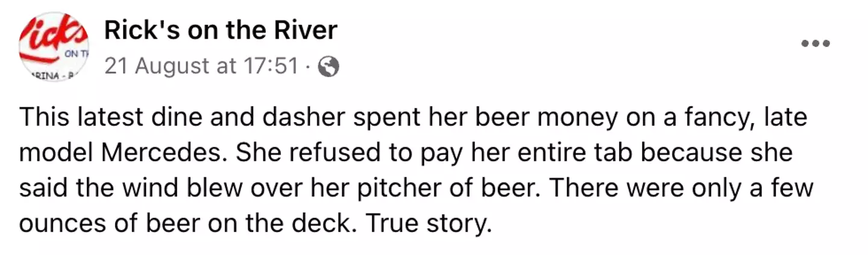Click the time "17:51" in the post header
Viewport: 868px width, 255px height.
[x=271, y=66]
